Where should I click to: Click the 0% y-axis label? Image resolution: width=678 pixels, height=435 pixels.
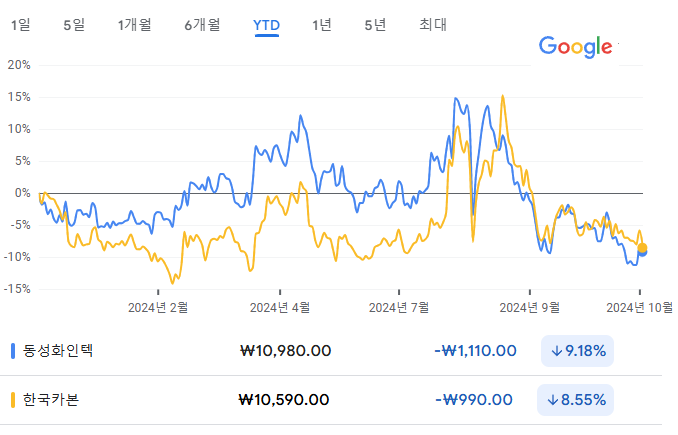coord(23,193)
